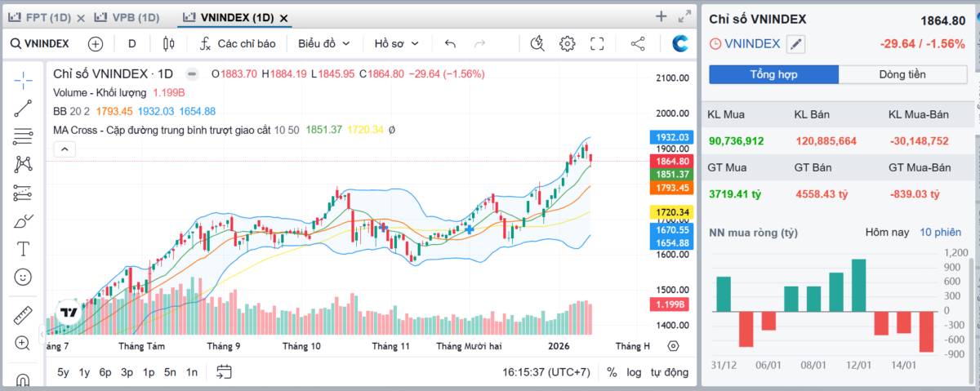Collapse the indicator legend chevron
The height and width of the screenshot is (391, 980).
click(64, 149)
